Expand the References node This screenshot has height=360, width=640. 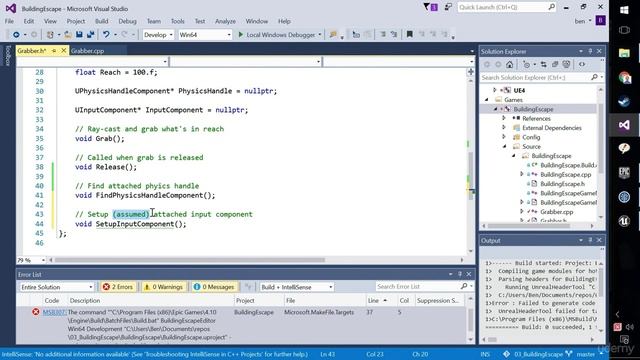(x=504, y=118)
